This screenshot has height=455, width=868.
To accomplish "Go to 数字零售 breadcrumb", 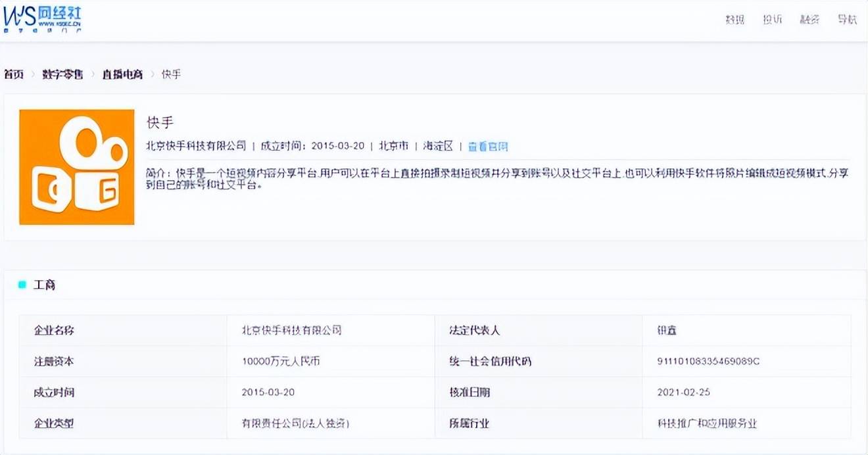I will tap(62, 74).
